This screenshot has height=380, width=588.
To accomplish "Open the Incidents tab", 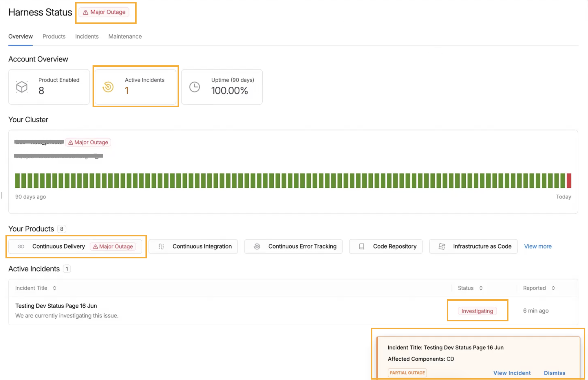I will pos(87,36).
